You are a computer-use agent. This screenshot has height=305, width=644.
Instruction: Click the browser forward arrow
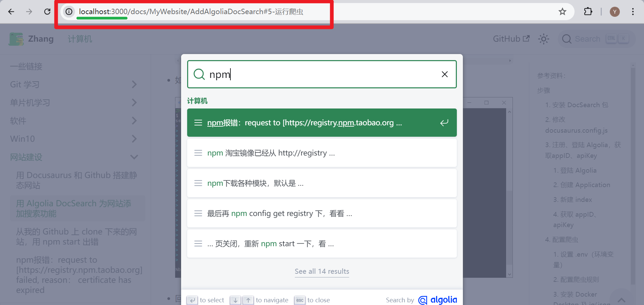[29, 12]
